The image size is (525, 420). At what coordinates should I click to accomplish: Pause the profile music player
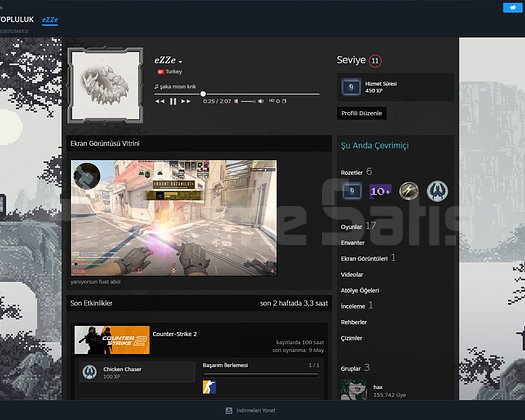173,101
